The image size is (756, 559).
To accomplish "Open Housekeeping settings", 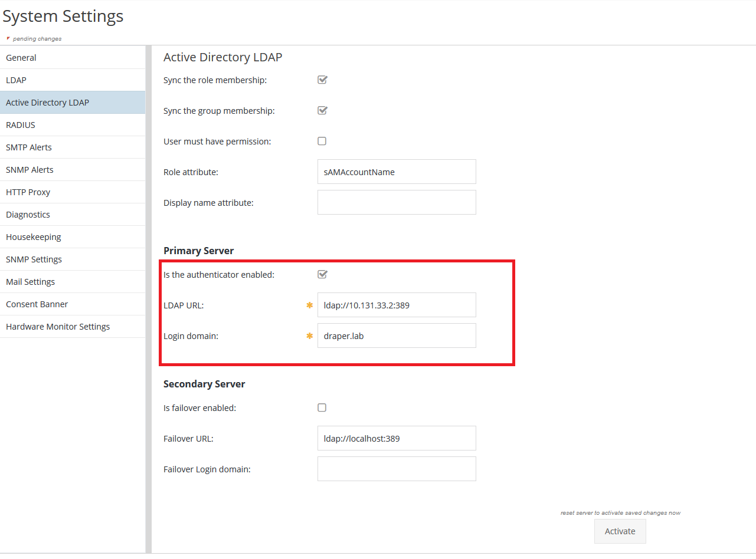I will coord(34,237).
